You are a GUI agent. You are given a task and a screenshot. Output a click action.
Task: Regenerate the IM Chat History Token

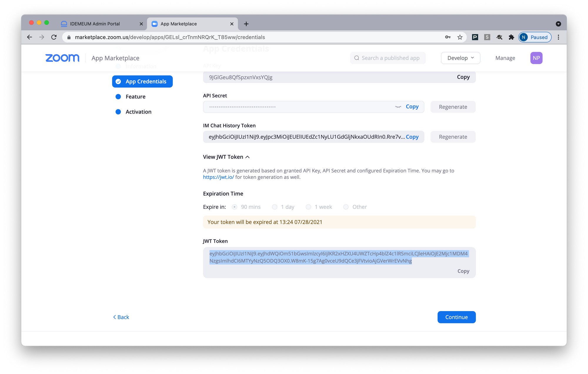(x=453, y=137)
